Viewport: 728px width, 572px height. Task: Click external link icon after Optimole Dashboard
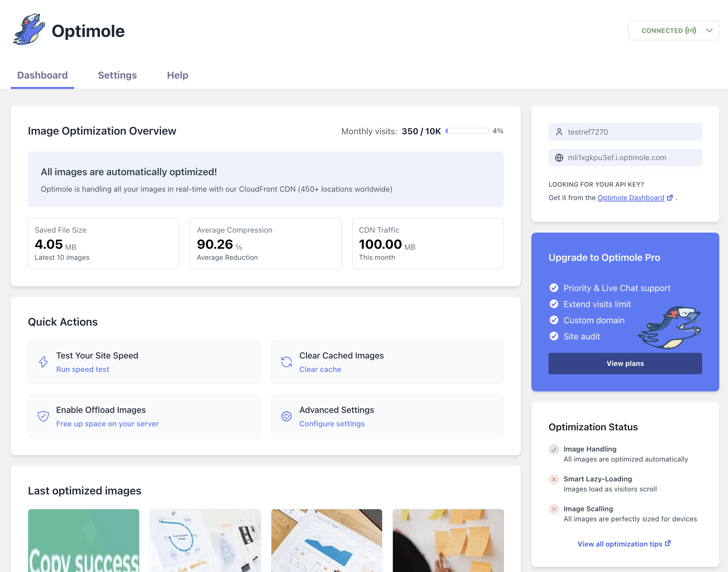tap(670, 198)
